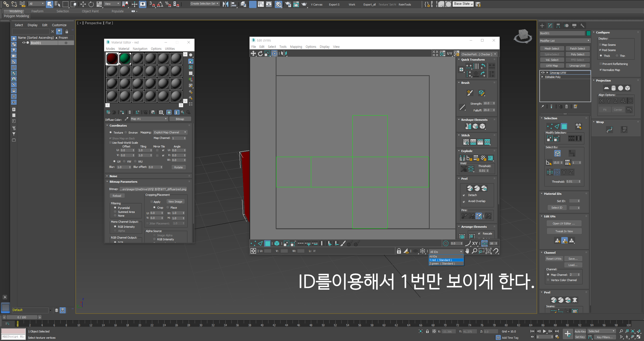Click the Move tool in Edit UVWs toolbar

[253, 53]
